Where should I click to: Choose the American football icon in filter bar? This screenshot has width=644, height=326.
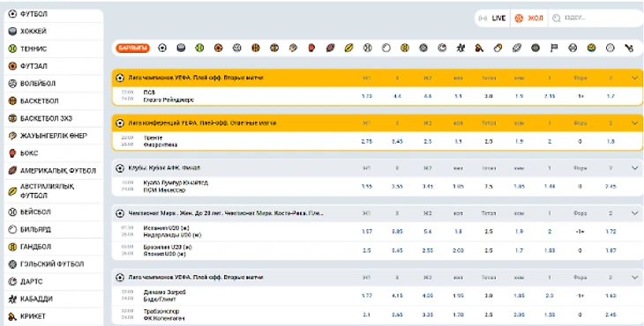coord(330,48)
